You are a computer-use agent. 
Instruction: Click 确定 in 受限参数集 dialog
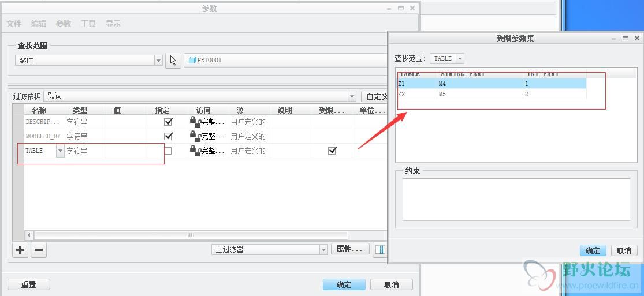click(x=593, y=250)
